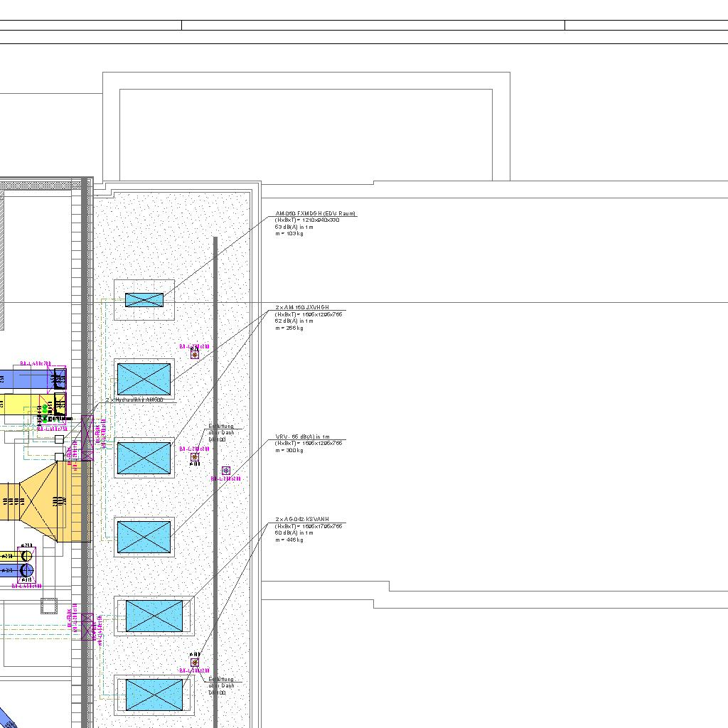Select the blue rectangular duct at left

click(x=28, y=379)
